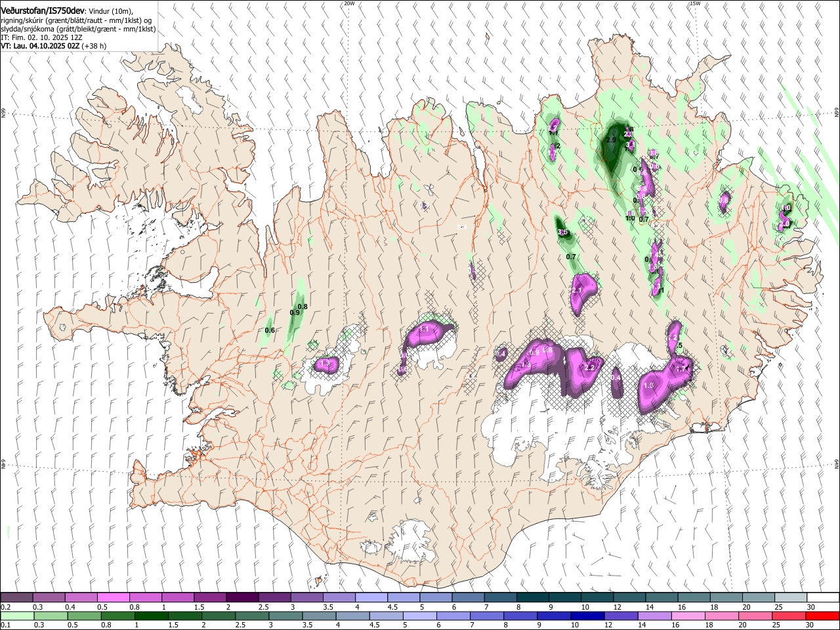Screen dimensions: 840x630
Task: Click the 0.6 precipitation value in west Iceland
Action: [270, 330]
